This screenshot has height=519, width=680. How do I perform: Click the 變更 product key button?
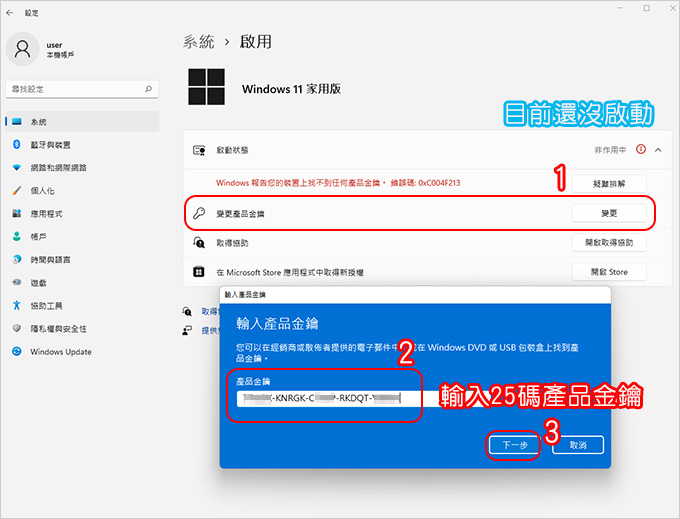click(609, 213)
